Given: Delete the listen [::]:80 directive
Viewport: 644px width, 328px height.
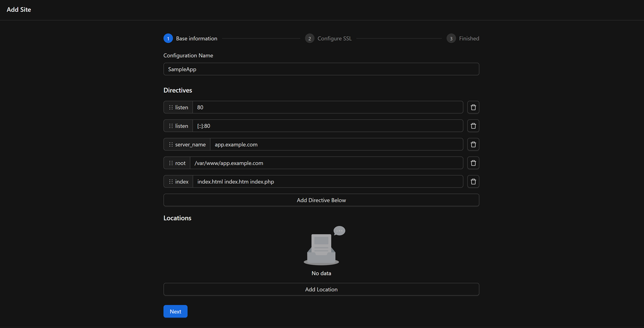Looking at the screenshot, I should coord(473,125).
